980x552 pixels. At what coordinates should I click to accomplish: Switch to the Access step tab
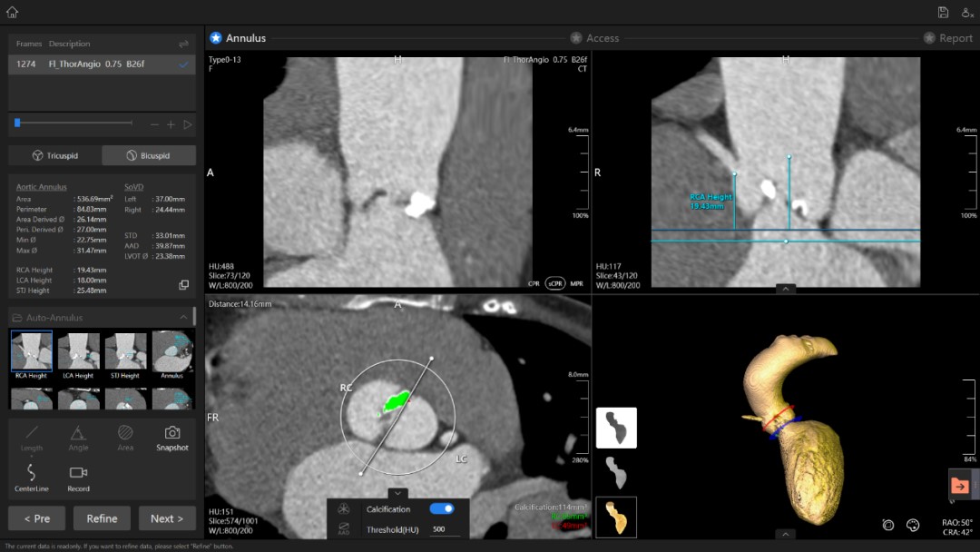pos(594,38)
